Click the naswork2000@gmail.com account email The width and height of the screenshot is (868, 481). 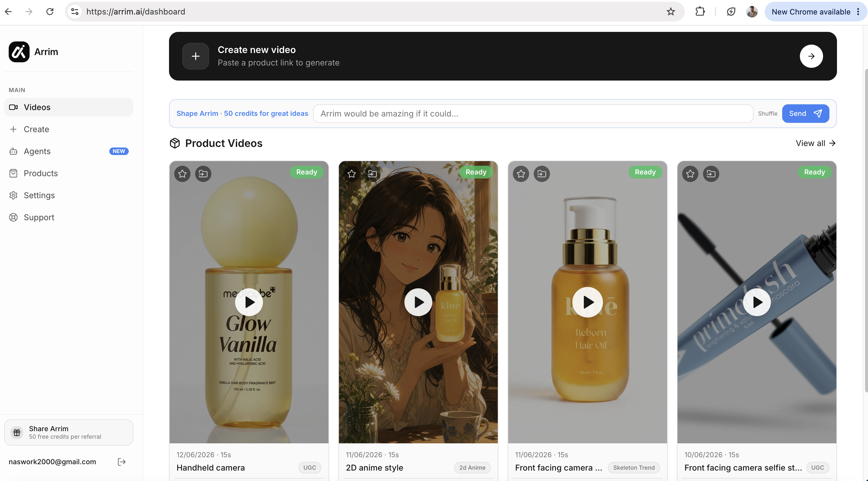pos(52,462)
